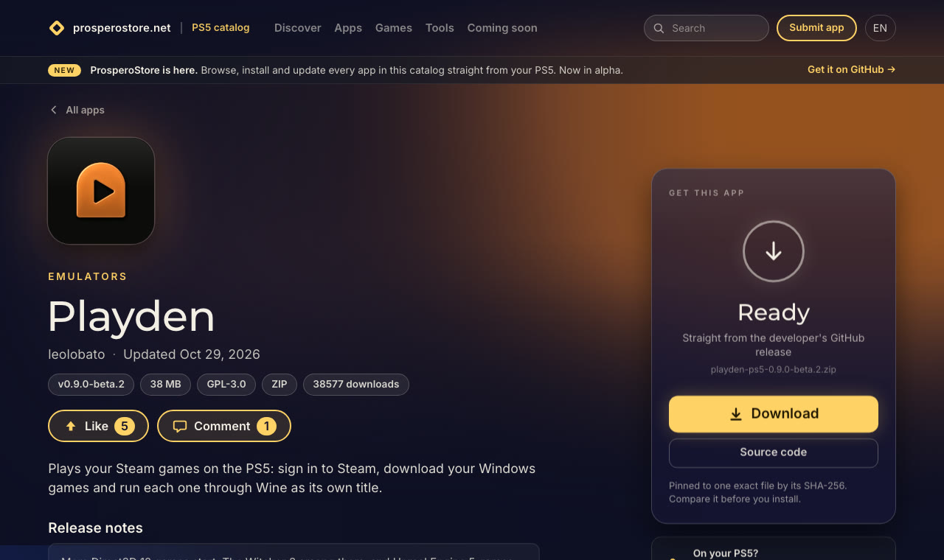Viewport: 944px width, 560px height.
Task: Click the leolobato author name
Action: [x=77, y=354]
